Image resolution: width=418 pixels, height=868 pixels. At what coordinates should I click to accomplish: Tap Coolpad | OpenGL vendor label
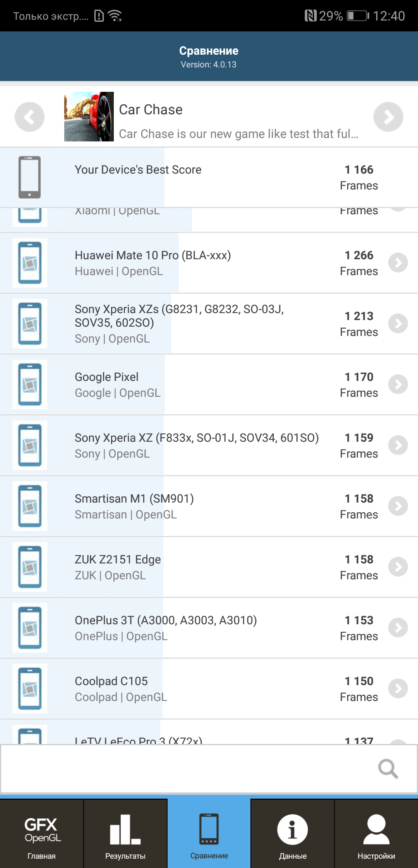[121, 697]
